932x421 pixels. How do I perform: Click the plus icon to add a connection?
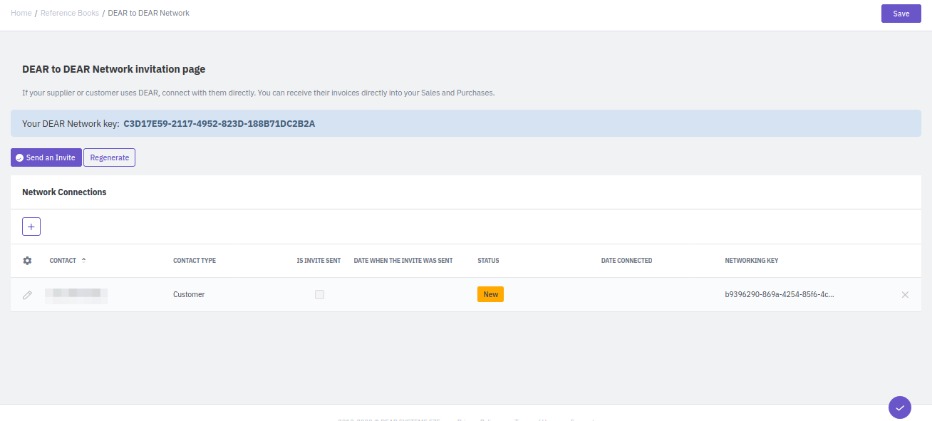tap(31, 227)
